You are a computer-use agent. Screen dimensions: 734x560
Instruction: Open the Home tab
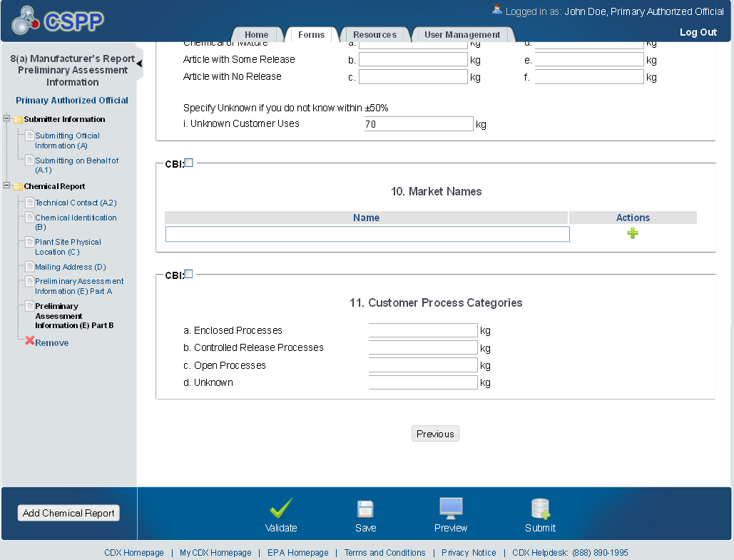pos(257,35)
